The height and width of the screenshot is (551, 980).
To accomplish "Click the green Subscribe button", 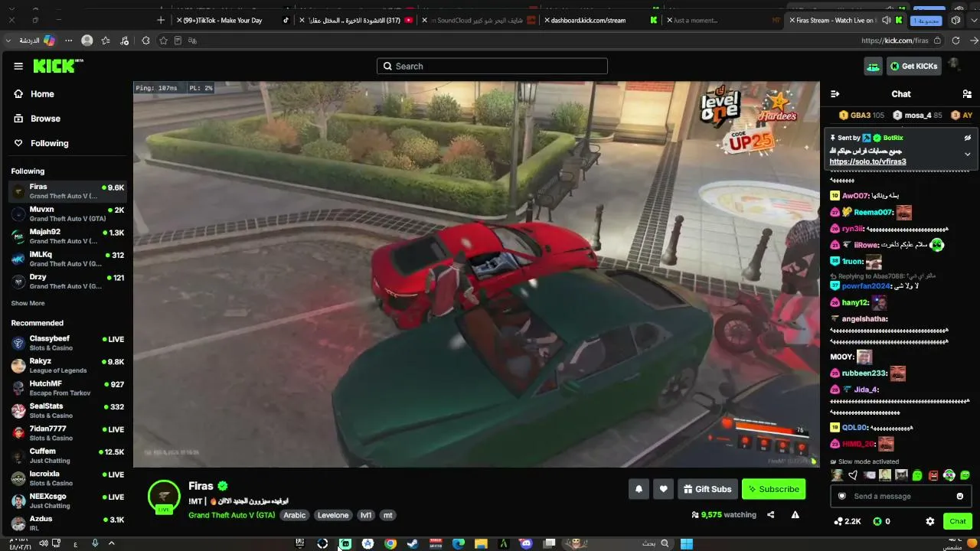I will (773, 489).
